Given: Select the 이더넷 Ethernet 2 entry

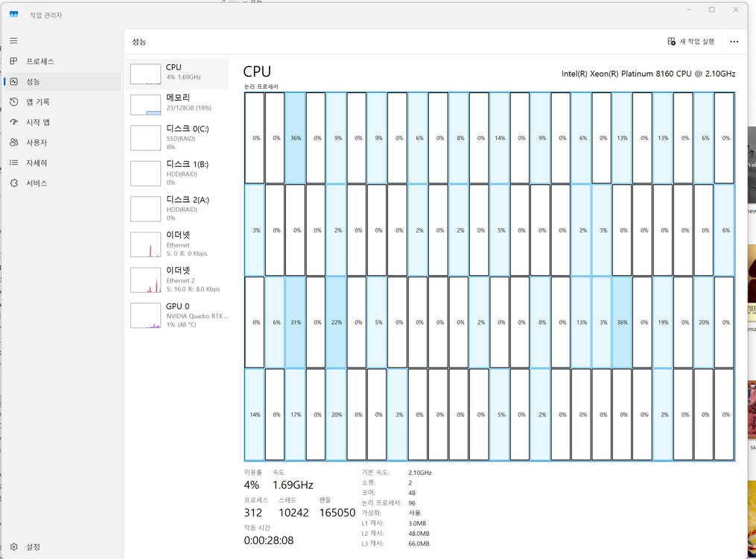Looking at the screenshot, I should coord(177,279).
